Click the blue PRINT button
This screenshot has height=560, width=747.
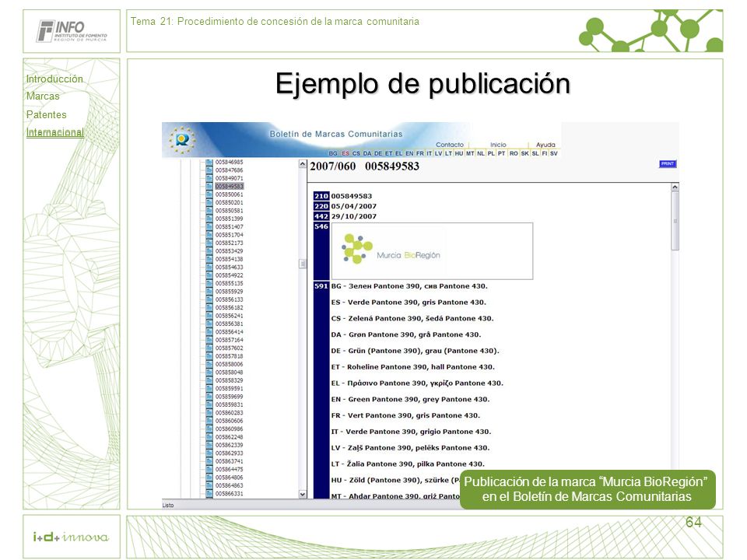point(668,164)
